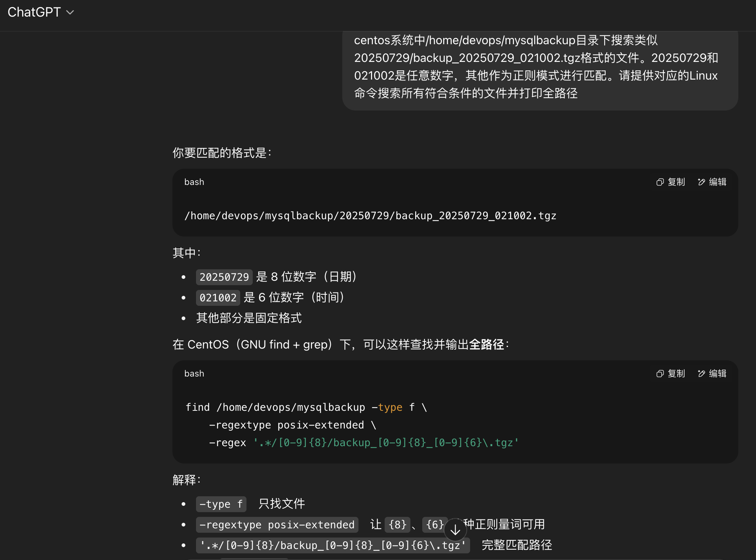Screen dimensions: 756x560
Task: Click the 复制 label in first code block
Action: [676, 182]
